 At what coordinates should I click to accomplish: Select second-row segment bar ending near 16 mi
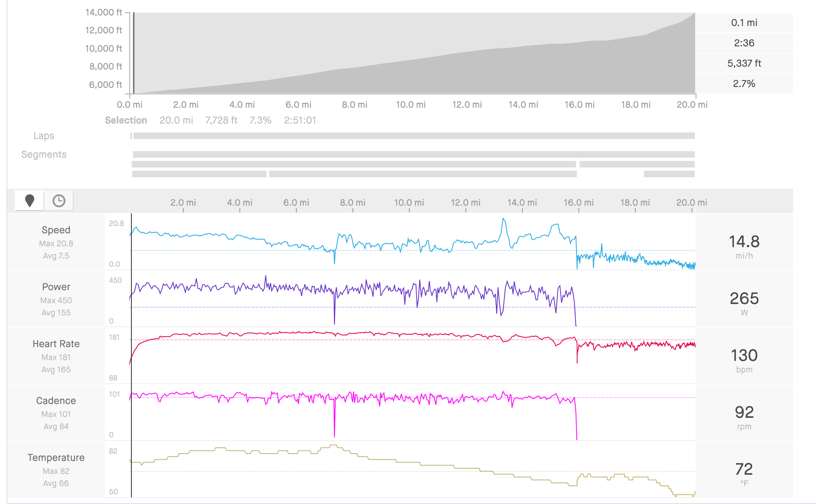pos(354,164)
